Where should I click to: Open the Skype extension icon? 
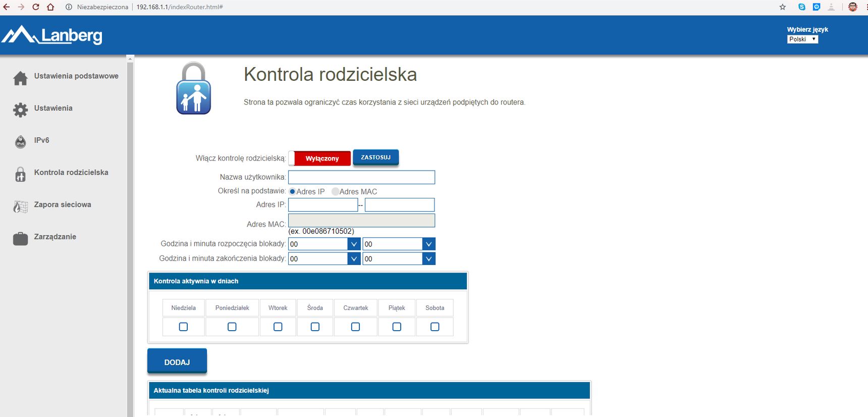point(801,7)
